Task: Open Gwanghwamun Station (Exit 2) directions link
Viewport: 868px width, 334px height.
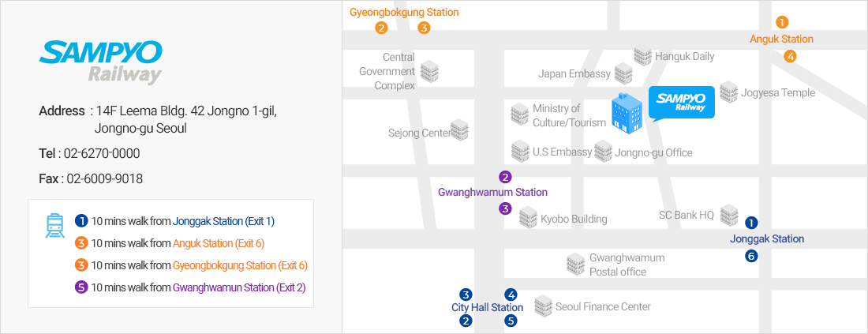Action: [x=239, y=287]
